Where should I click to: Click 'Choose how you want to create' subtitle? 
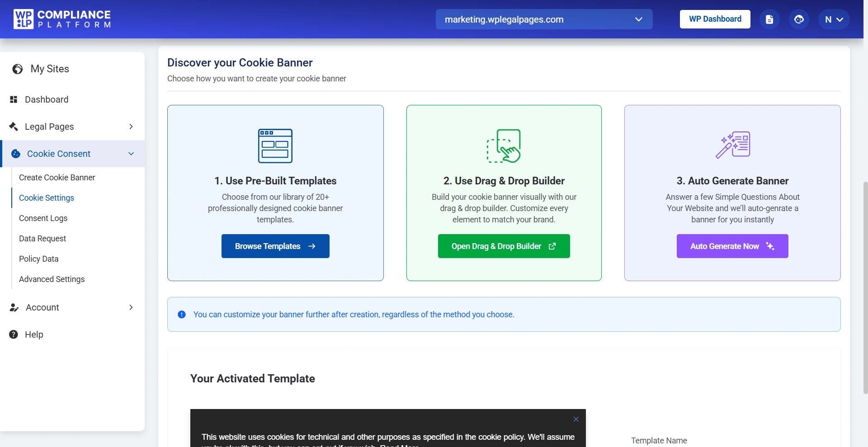point(257,79)
